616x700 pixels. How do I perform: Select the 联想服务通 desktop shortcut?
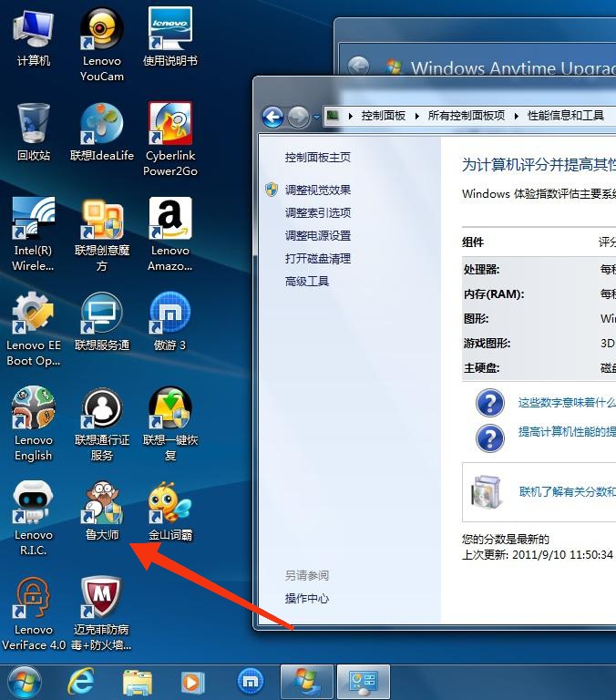coord(102,323)
